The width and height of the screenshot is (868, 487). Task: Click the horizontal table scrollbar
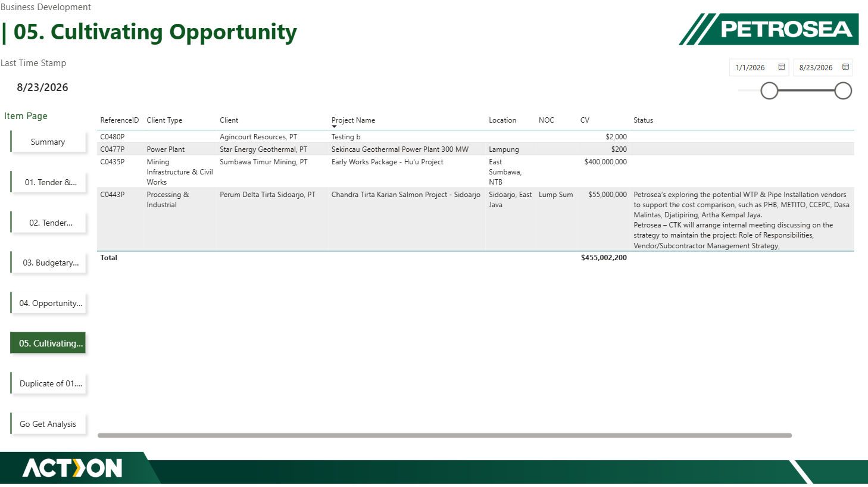tap(445, 435)
